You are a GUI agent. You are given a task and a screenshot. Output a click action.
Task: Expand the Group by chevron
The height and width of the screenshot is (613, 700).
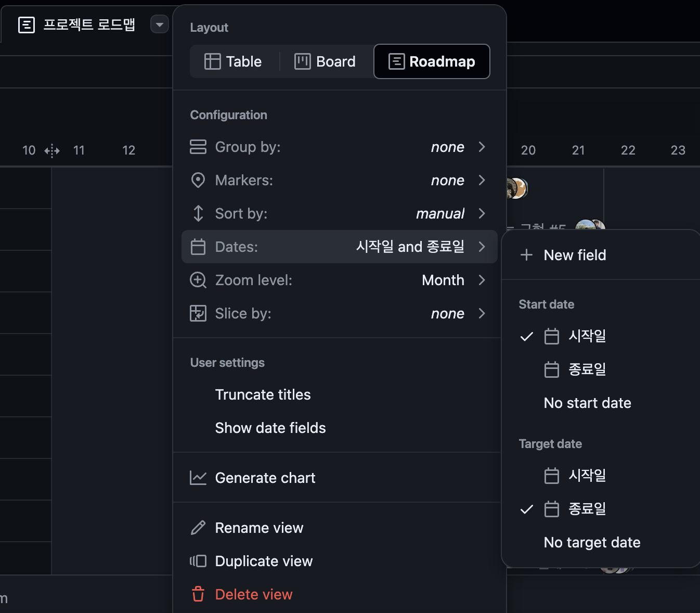[482, 147]
